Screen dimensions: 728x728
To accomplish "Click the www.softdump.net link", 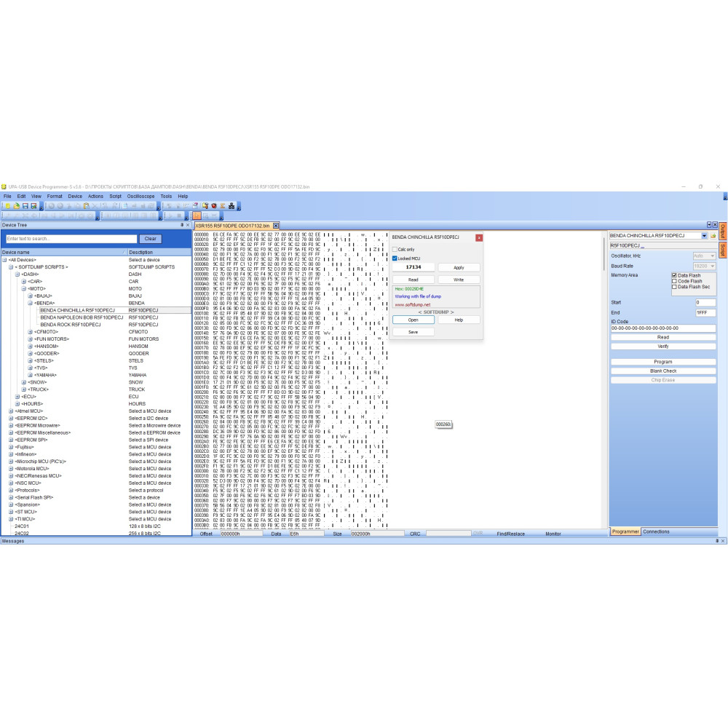I will pyautogui.click(x=413, y=304).
